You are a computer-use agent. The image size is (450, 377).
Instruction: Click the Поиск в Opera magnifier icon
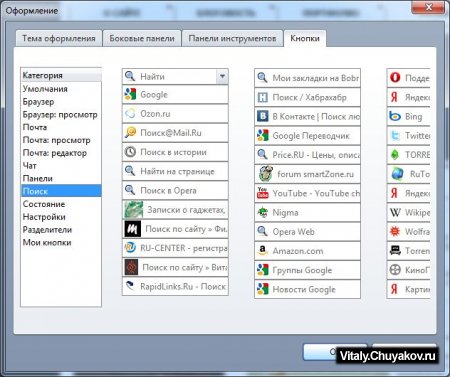tap(130, 190)
